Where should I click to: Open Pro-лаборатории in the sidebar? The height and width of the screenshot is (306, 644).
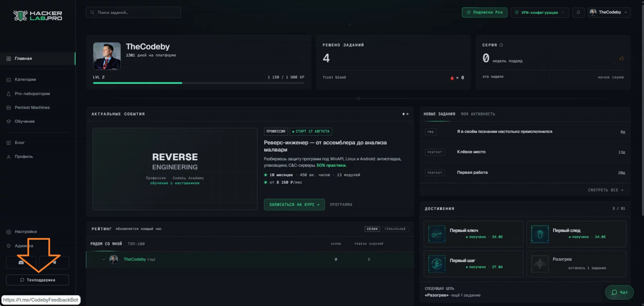[33, 94]
